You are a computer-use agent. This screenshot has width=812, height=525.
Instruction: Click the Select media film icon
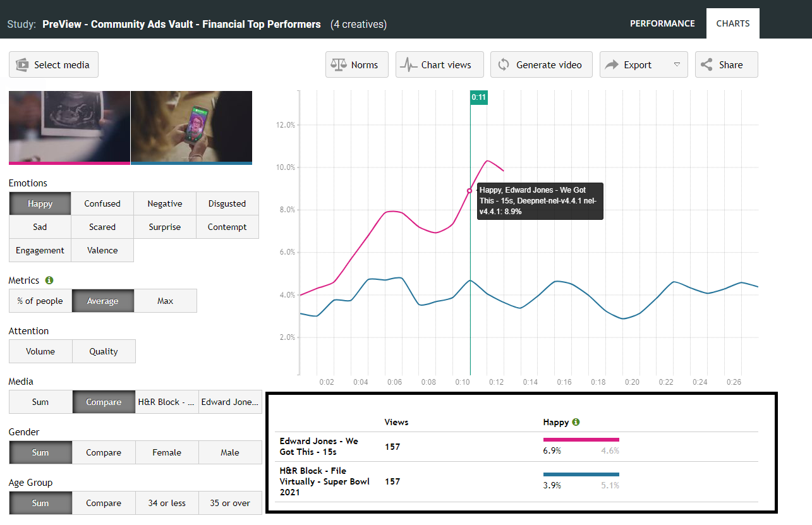point(22,64)
